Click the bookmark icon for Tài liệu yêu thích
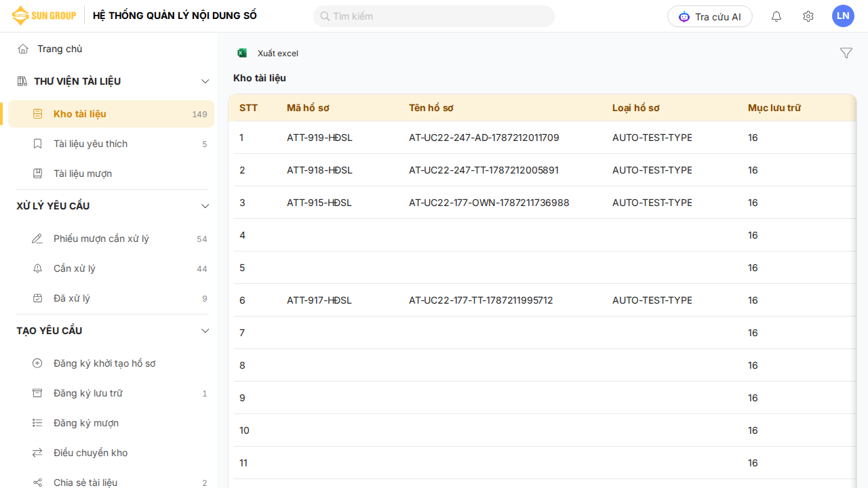This screenshot has width=868, height=488. point(38,144)
